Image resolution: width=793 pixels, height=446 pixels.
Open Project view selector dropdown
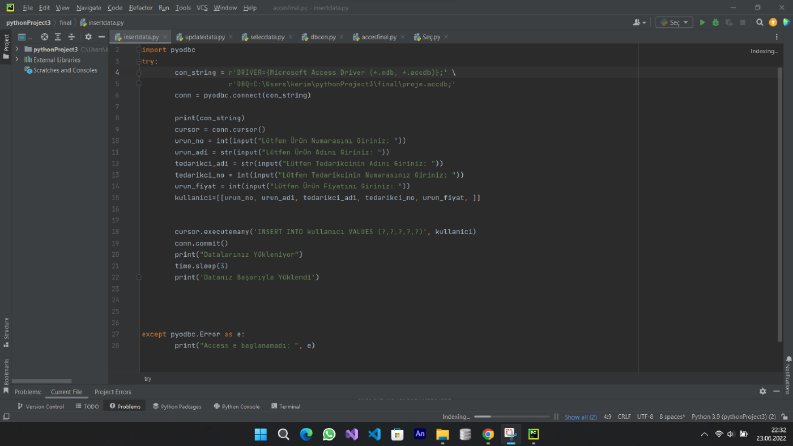[25, 37]
